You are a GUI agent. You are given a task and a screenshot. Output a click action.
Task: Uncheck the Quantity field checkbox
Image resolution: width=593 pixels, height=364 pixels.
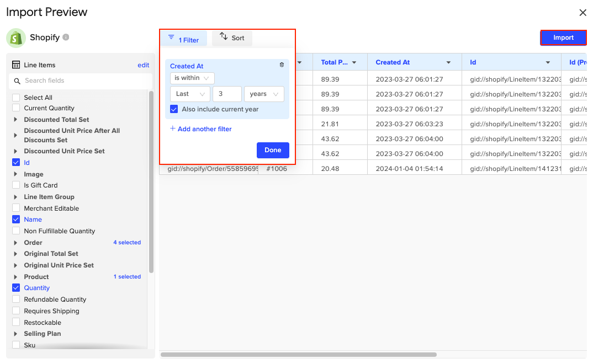tap(16, 288)
